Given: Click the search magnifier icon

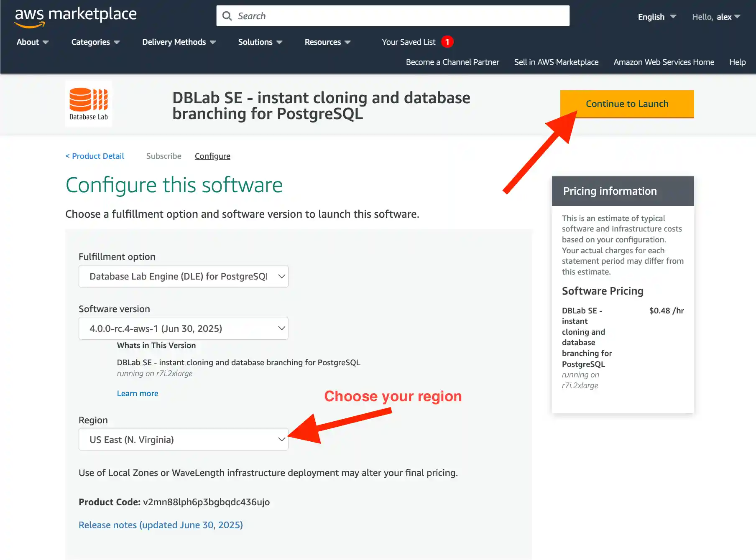Looking at the screenshot, I should pyautogui.click(x=227, y=15).
